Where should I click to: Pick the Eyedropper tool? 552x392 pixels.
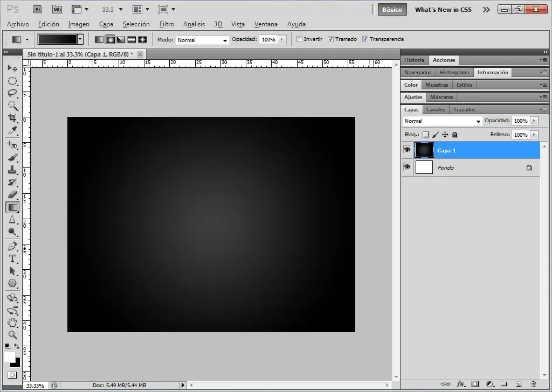click(x=13, y=131)
